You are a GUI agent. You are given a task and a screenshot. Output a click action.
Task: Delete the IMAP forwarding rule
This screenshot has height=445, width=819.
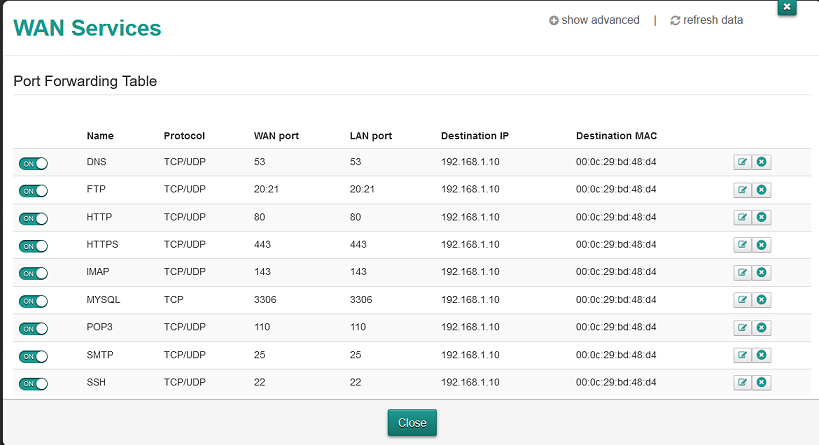(x=762, y=272)
